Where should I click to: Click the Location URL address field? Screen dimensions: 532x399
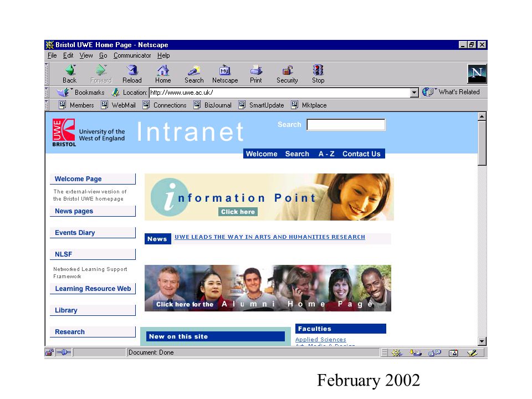pyautogui.click(x=279, y=93)
